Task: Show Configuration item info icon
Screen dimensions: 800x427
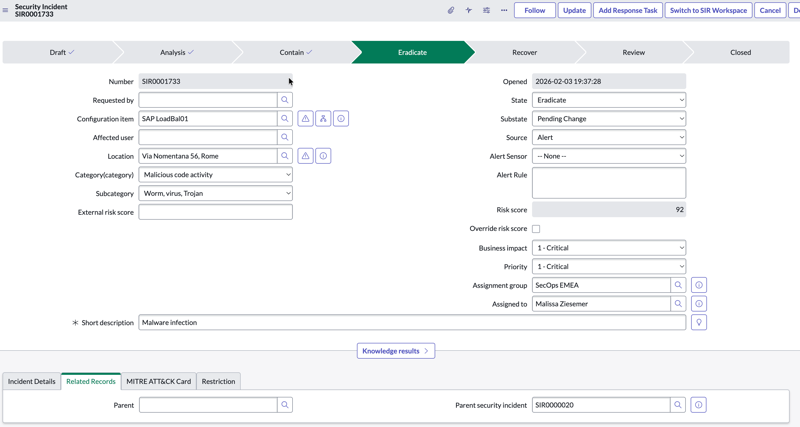Action: pos(341,119)
